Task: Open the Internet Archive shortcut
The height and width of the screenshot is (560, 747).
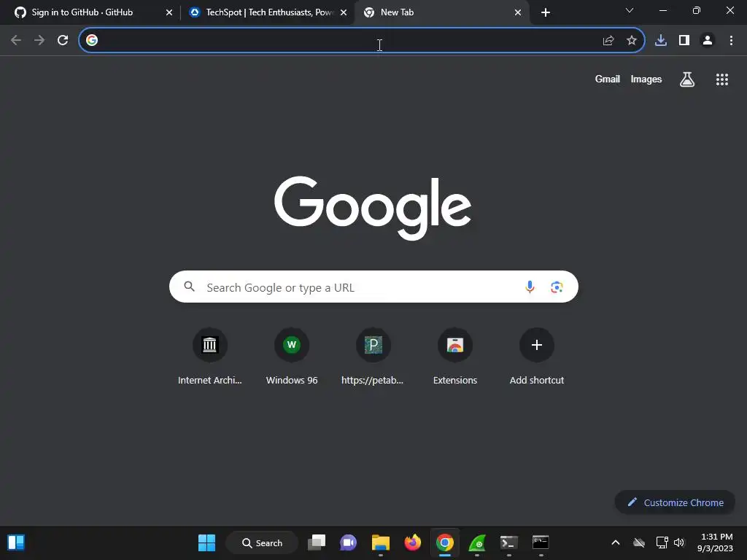Action: pos(209,357)
